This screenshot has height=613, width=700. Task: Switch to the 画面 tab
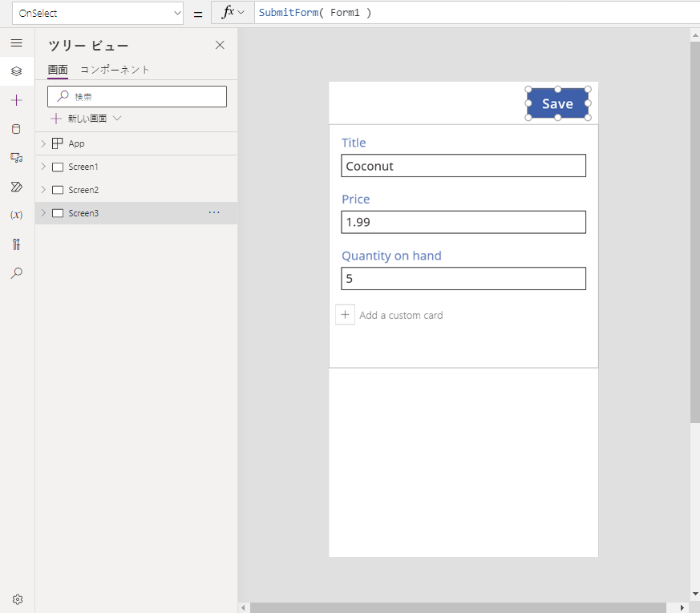pos(58,70)
